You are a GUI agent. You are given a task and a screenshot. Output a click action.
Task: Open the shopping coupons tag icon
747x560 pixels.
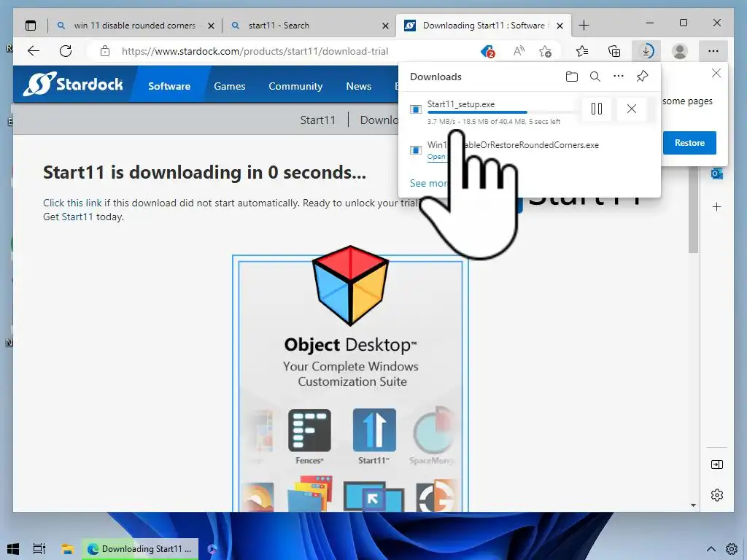click(x=487, y=51)
